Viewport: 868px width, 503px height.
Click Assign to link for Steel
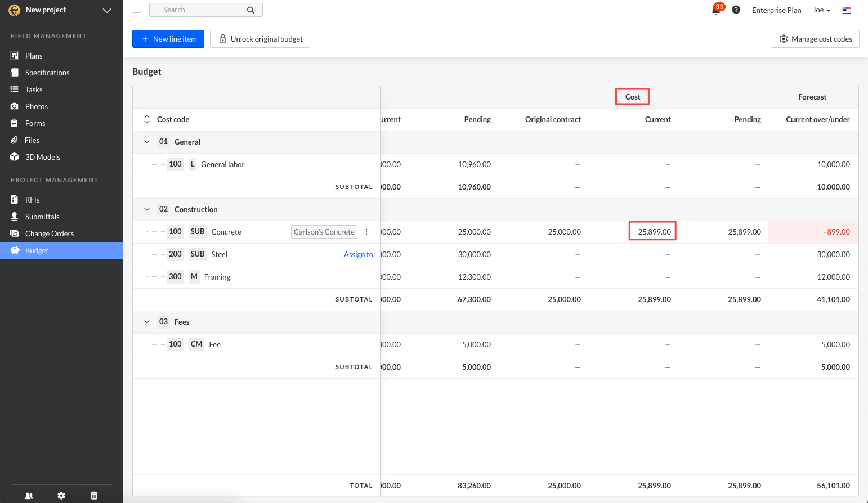tap(358, 254)
